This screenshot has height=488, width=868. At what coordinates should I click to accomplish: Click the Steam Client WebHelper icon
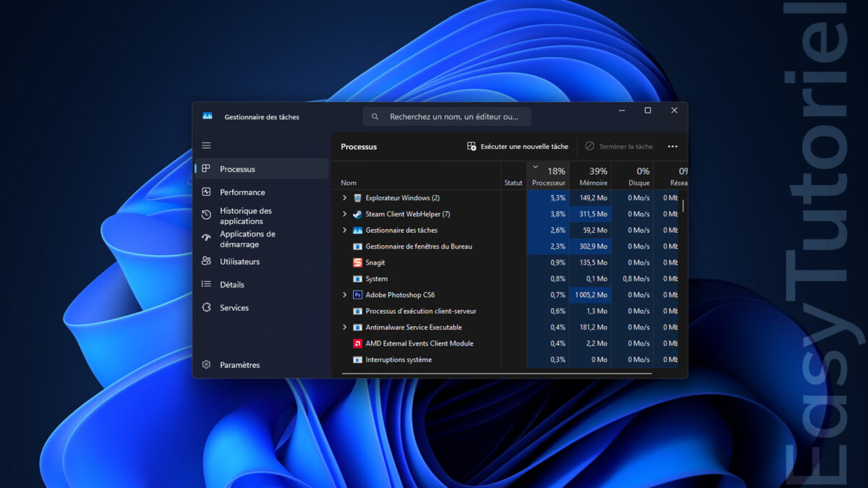[x=357, y=214]
